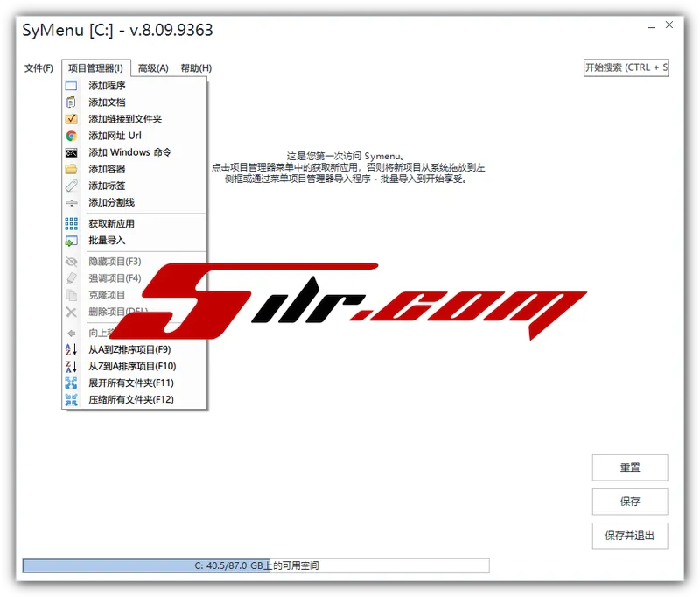Select 添加容器 menu entry
The image size is (700, 597).
point(134,169)
